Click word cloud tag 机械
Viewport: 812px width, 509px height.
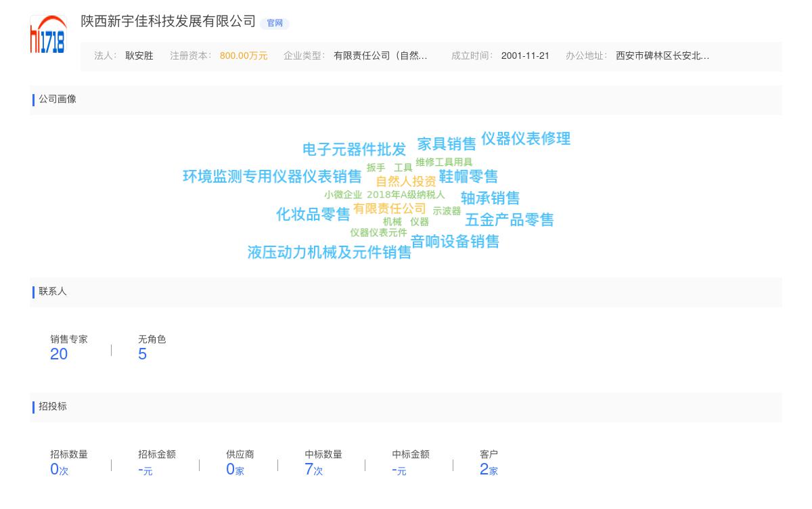(x=392, y=222)
